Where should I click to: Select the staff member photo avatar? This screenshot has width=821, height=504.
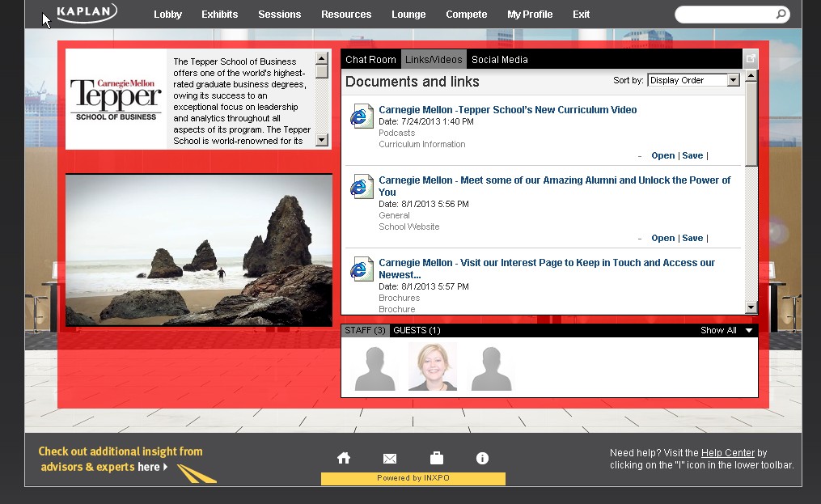pyautogui.click(x=433, y=366)
